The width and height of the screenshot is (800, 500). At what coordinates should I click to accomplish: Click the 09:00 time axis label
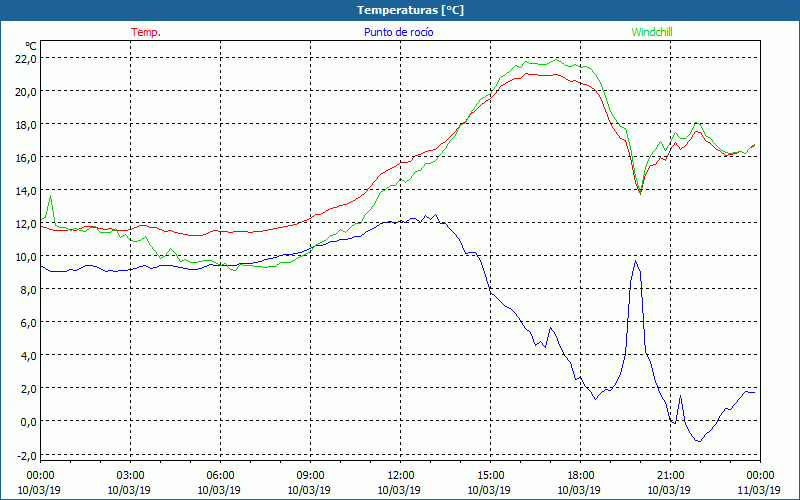[310, 476]
